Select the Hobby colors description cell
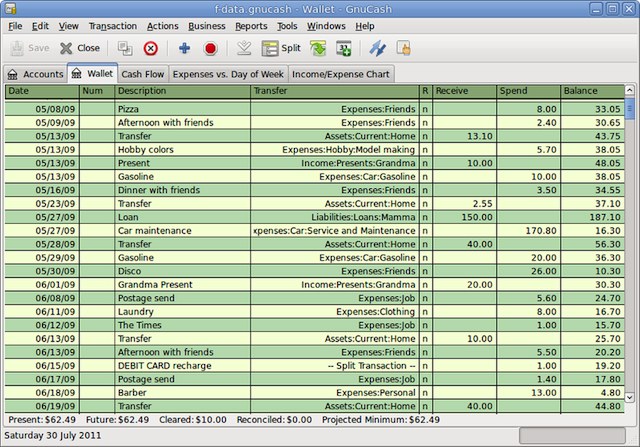This screenshot has height=447, width=640. click(182, 149)
